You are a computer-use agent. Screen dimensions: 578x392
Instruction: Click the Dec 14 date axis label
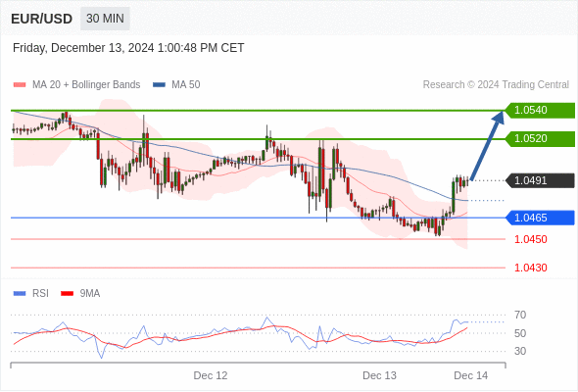click(x=471, y=375)
